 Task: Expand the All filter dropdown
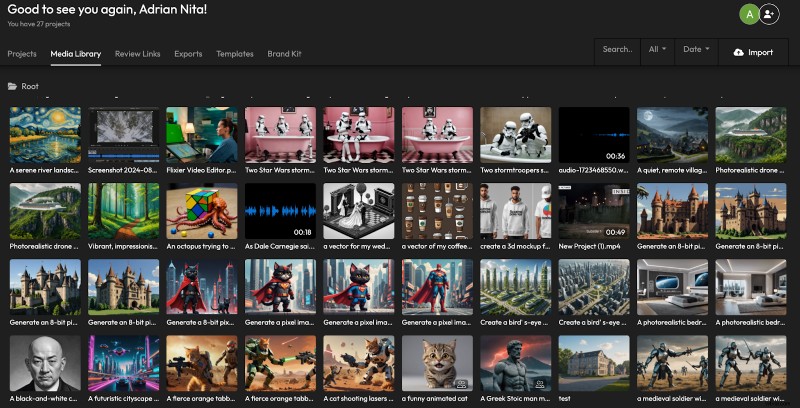657,49
